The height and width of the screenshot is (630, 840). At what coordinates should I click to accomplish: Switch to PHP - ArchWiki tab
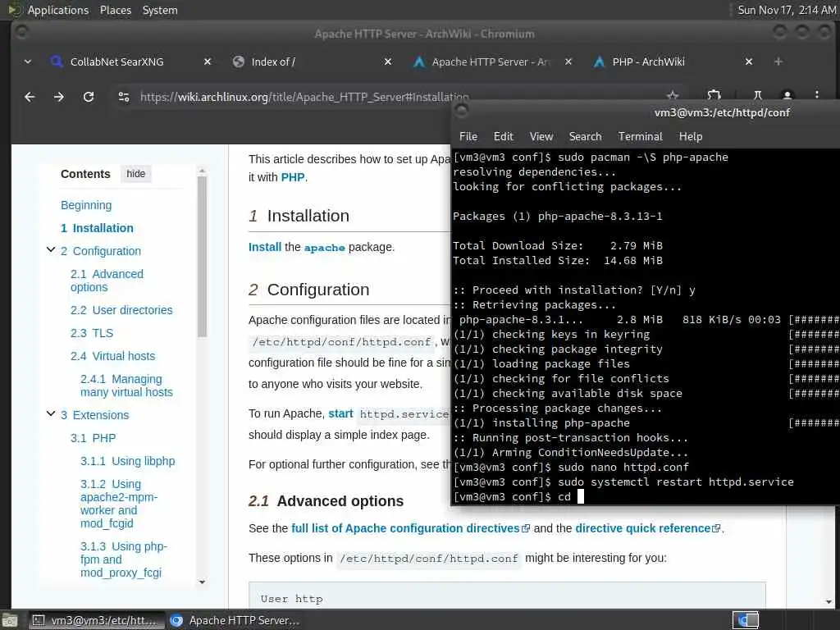(x=648, y=62)
